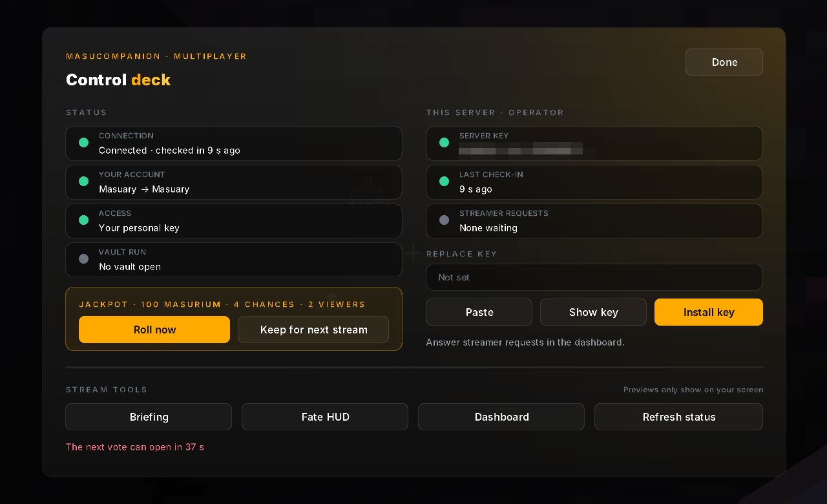Click 'No vault open' text
Image resolution: width=827 pixels, height=504 pixels.
click(130, 267)
